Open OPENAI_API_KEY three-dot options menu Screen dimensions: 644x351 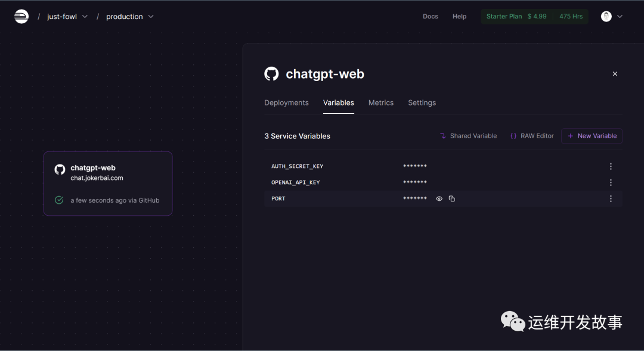(611, 182)
